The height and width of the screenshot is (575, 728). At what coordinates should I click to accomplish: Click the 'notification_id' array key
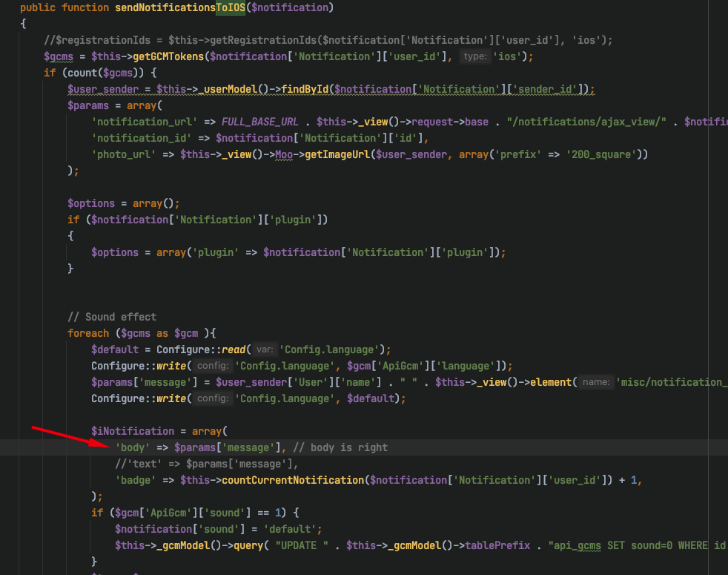(142, 138)
